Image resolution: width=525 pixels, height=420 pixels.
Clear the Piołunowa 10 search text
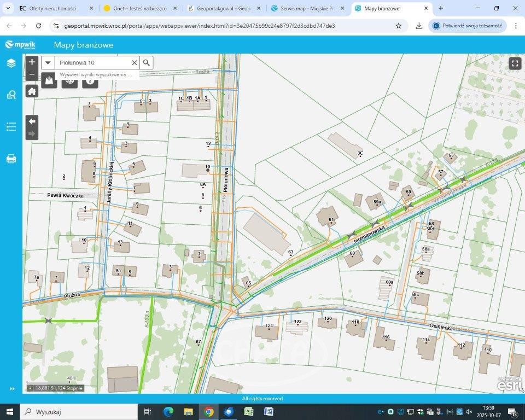(x=134, y=63)
